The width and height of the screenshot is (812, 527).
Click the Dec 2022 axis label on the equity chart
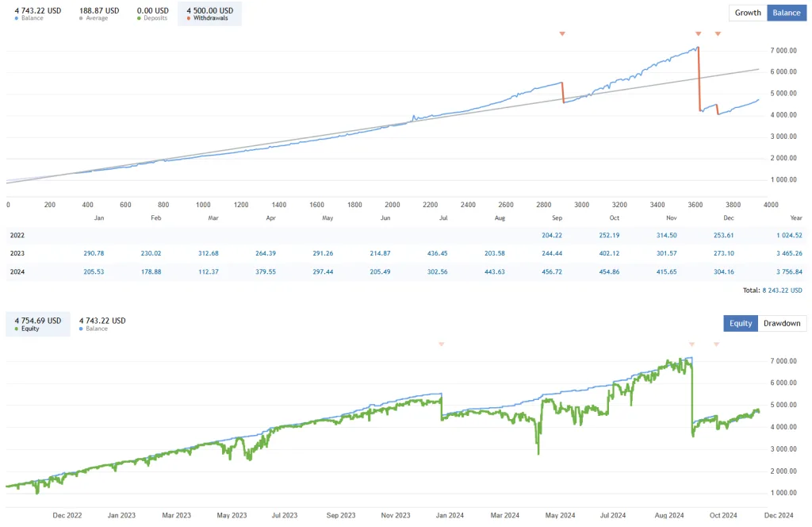(67, 514)
